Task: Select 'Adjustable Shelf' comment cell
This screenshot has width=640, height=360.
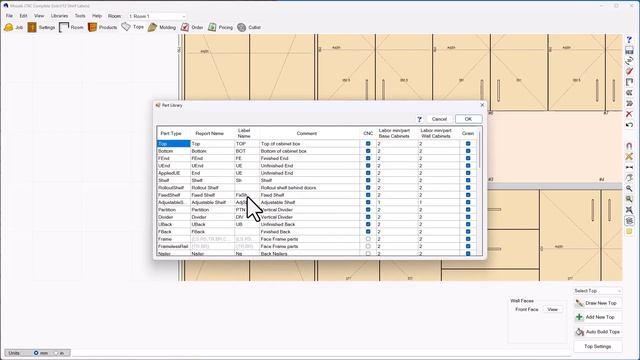Action: tap(309, 202)
